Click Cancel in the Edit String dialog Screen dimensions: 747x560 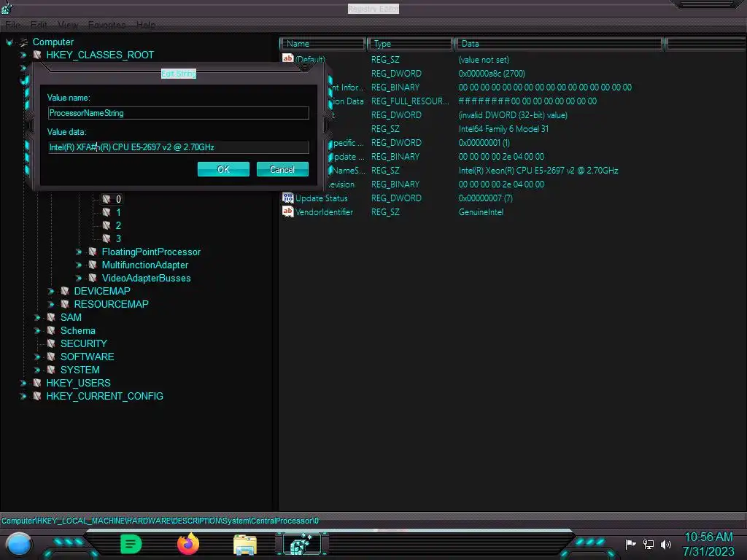click(x=282, y=169)
